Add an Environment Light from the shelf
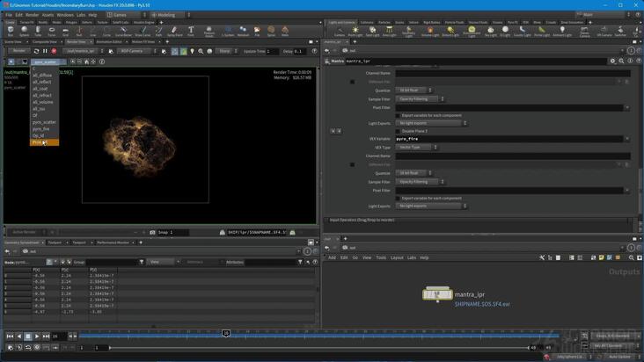This screenshot has width=644, height=362. (x=472, y=32)
